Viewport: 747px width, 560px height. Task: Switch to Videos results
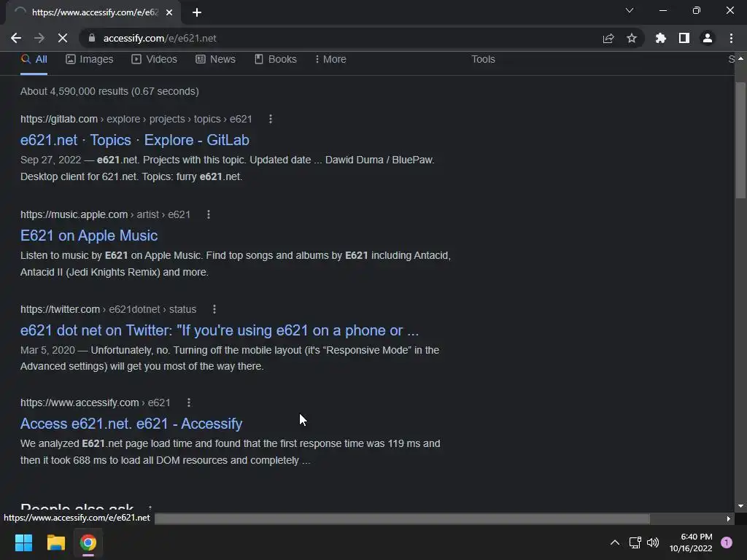(x=155, y=60)
